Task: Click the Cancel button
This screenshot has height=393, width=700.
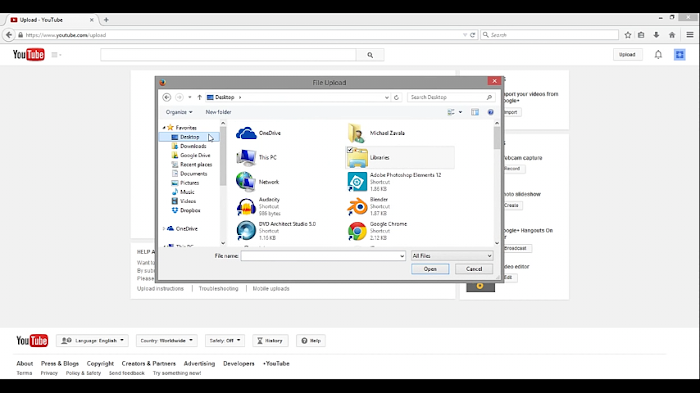Action: click(474, 269)
